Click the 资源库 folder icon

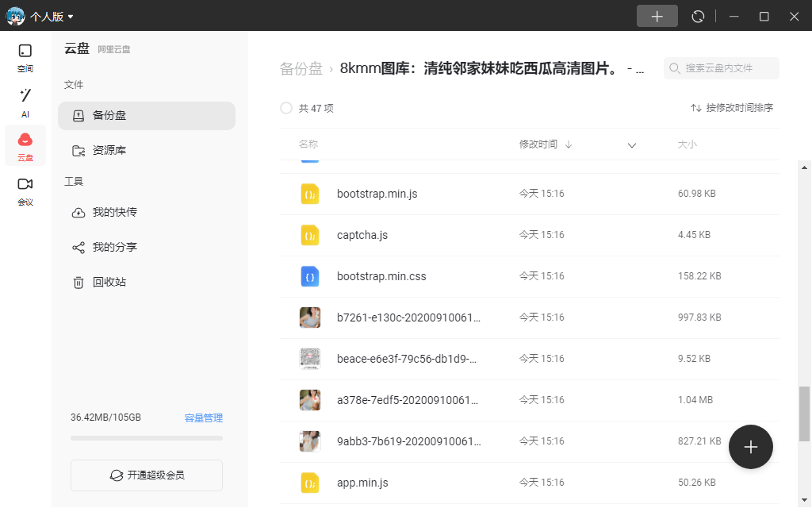79,151
